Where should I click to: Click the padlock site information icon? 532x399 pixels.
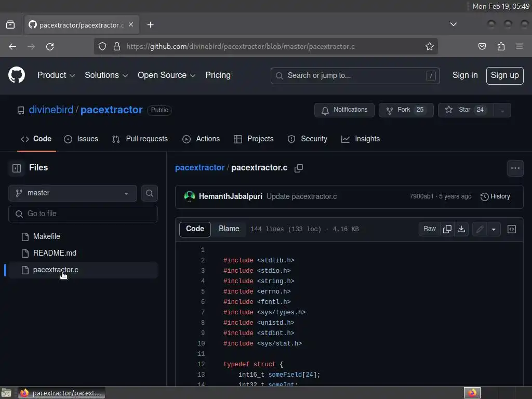pyautogui.click(x=117, y=46)
